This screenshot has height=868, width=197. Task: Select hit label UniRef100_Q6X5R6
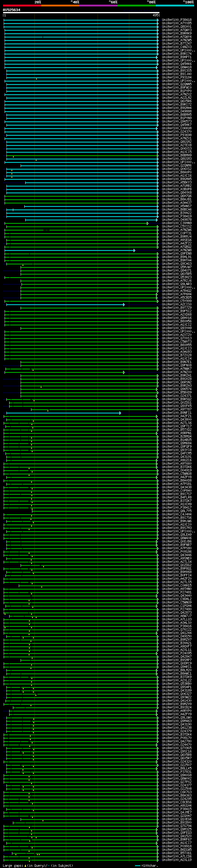177,101
